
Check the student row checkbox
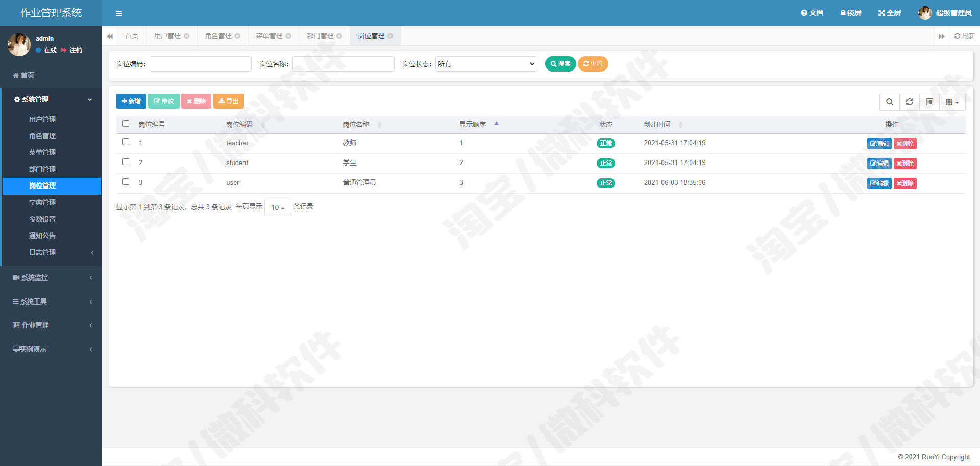(x=126, y=162)
